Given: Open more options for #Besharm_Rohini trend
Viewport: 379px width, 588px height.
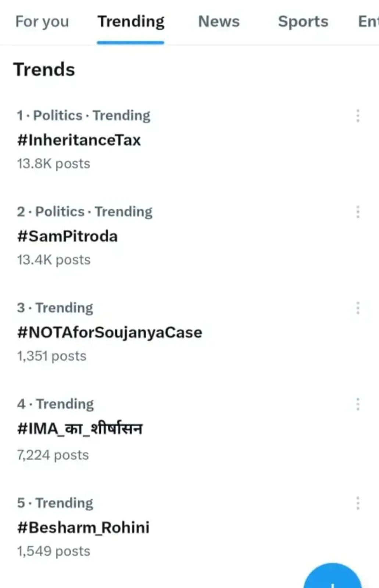Looking at the screenshot, I should click(x=358, y=503).
